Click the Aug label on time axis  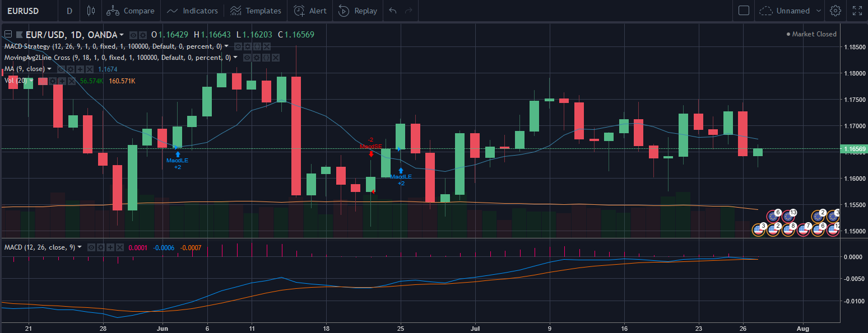(x=803, y=327)
